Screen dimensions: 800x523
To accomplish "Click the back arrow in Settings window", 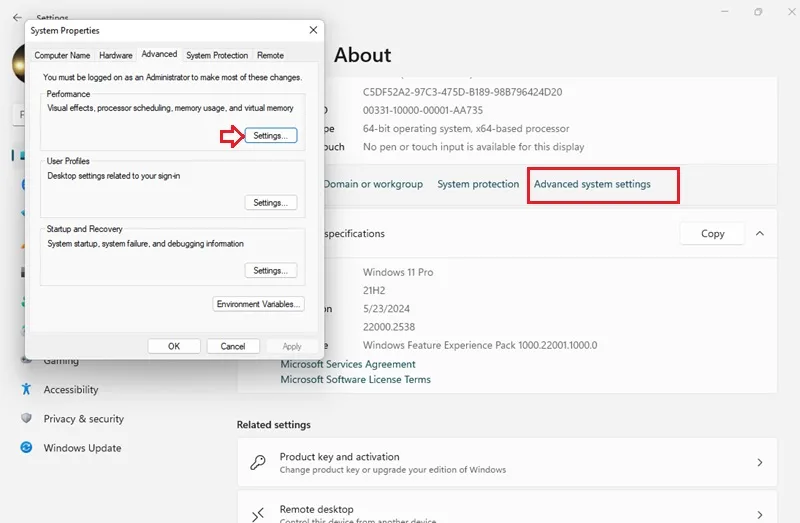I will pos(17,17).
